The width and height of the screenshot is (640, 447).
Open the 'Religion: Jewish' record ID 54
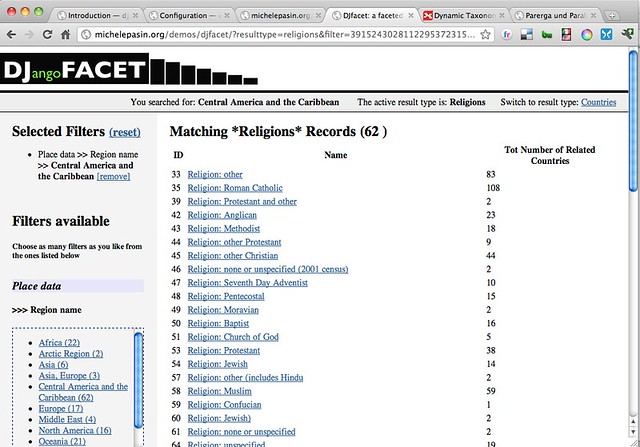[x=218, y=364]
